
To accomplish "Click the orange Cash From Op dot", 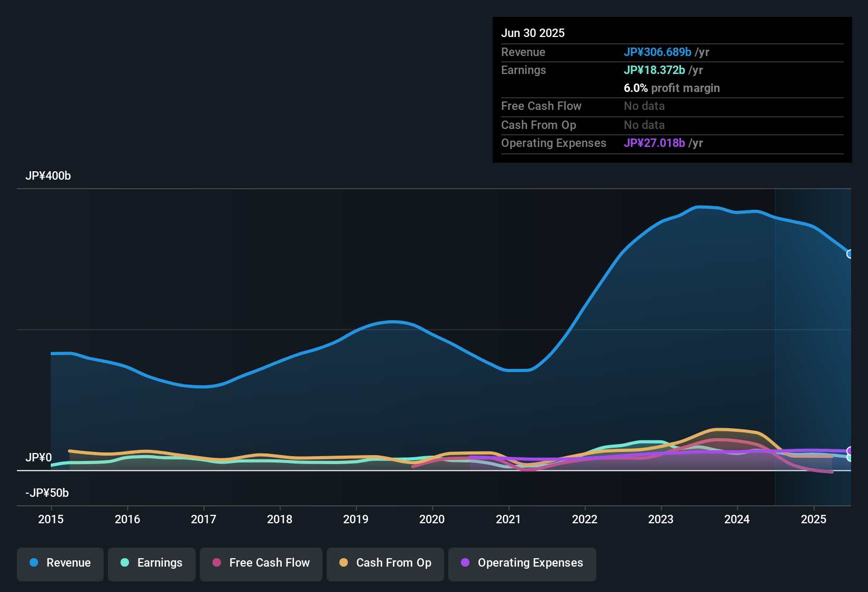I will 344,563.
